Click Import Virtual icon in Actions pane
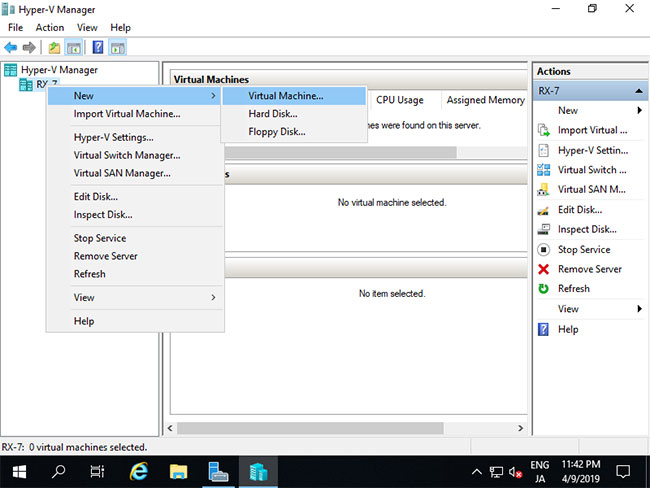The image size is (650, 488). (x=543, y=130)
